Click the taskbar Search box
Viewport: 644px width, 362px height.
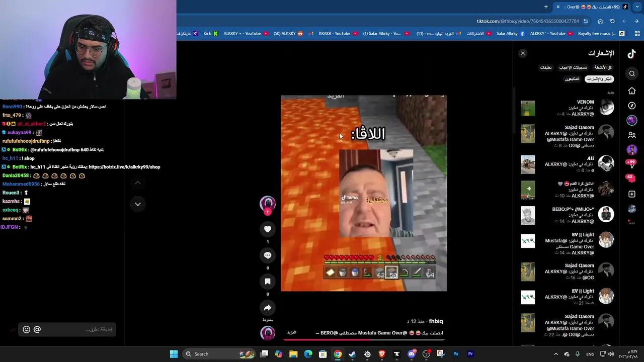(x=218, y=354)
